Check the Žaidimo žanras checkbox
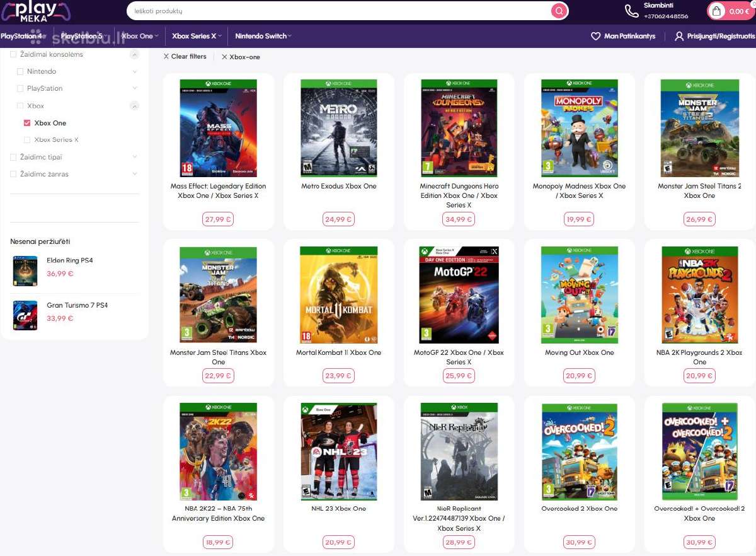 point(14,174)
